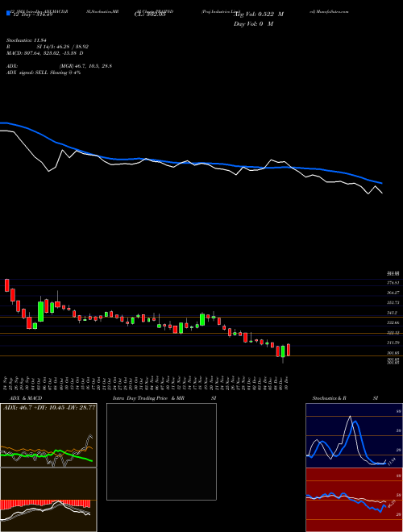
Task: Click the blue SMA legend square
Action: tap(8, 13)
